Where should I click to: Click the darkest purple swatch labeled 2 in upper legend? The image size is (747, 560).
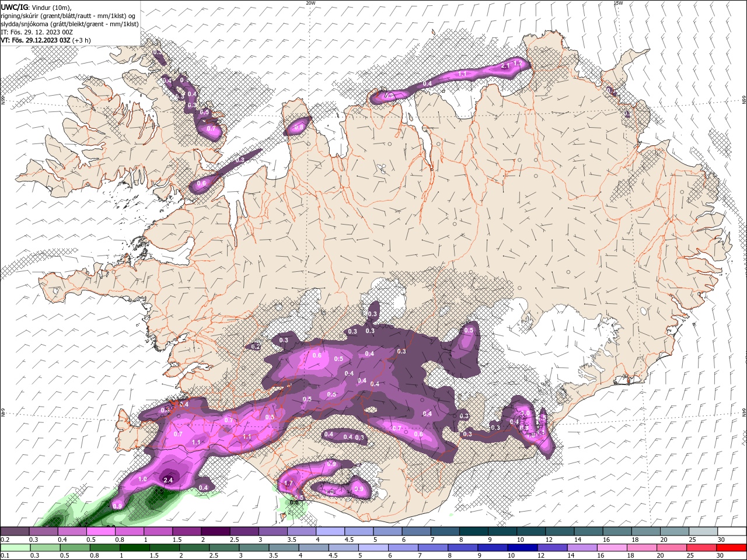215,531
